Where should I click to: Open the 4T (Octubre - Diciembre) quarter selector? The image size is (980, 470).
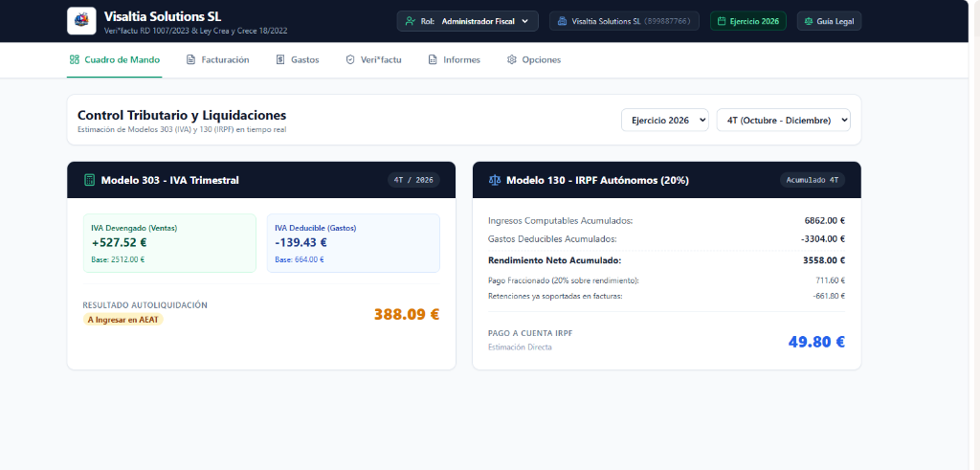point(784,120)
